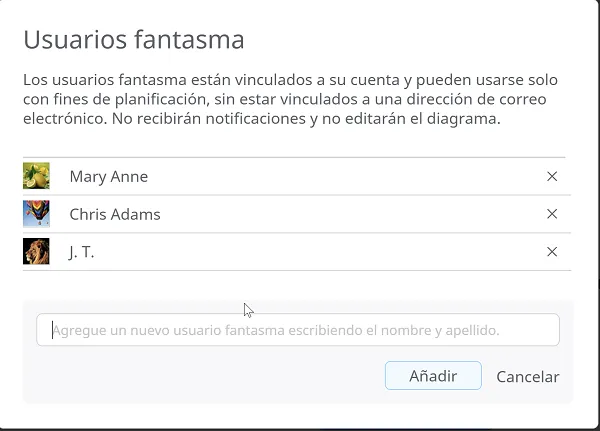
Task: Click the 'correo electrónico' text in the description
Action: click(x=285, y=109)
